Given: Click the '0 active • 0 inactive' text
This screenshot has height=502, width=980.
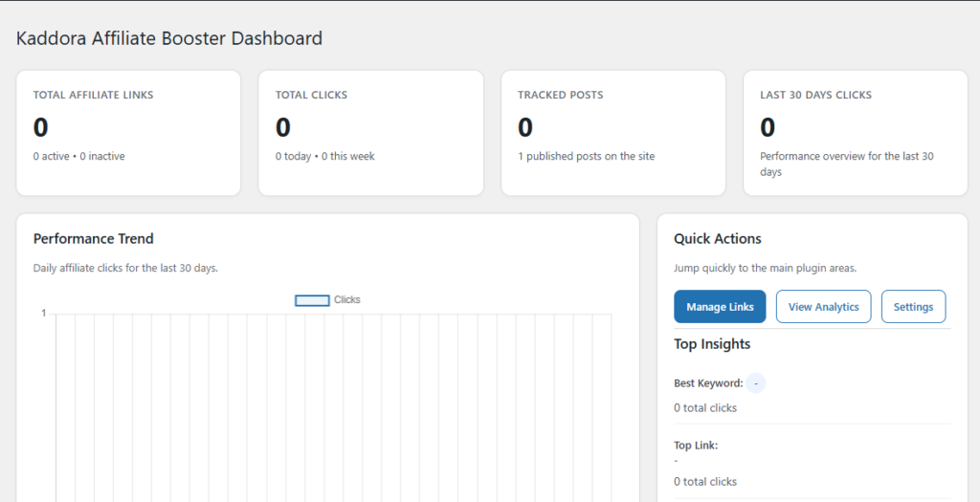Looking at the screenshot, I should click(x=78, y=156).
